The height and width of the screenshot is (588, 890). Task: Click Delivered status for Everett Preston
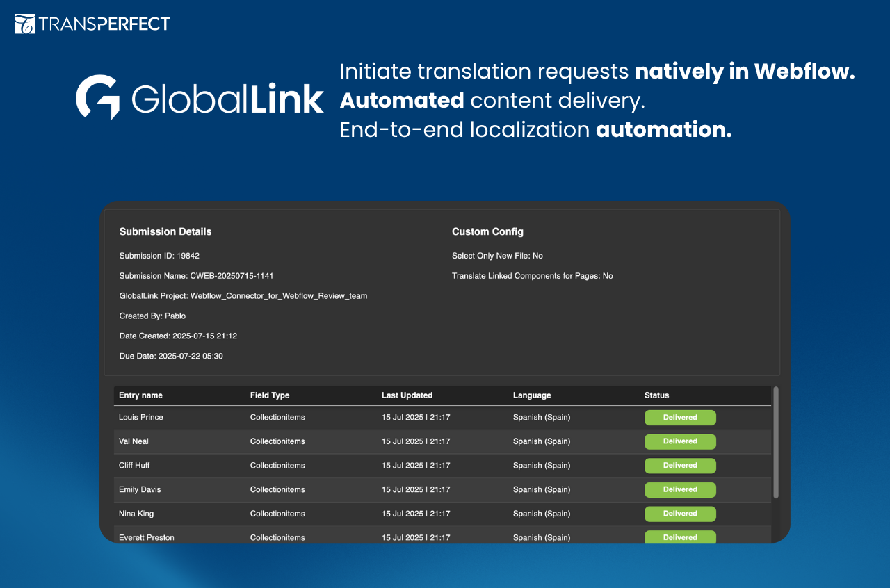click(680, 537)
